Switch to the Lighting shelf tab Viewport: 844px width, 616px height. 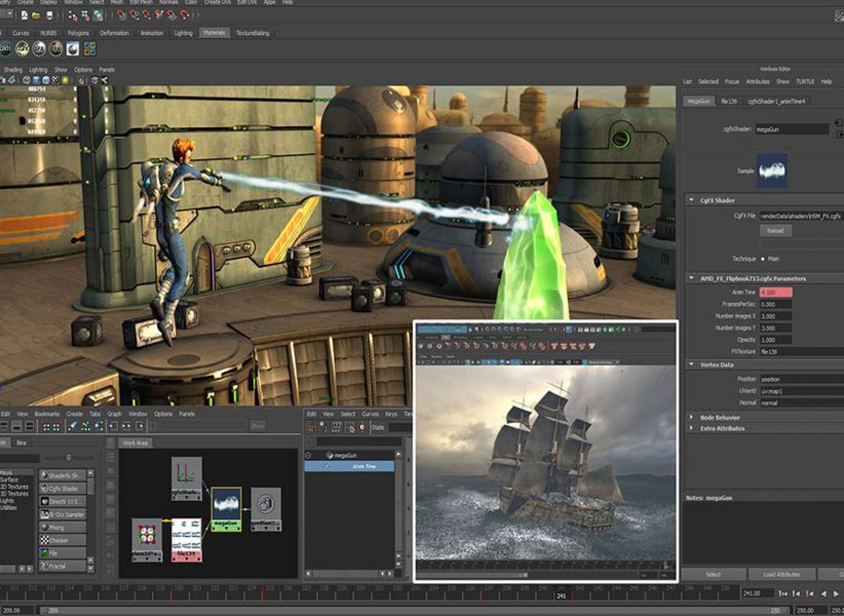click(x=183, y=33)
